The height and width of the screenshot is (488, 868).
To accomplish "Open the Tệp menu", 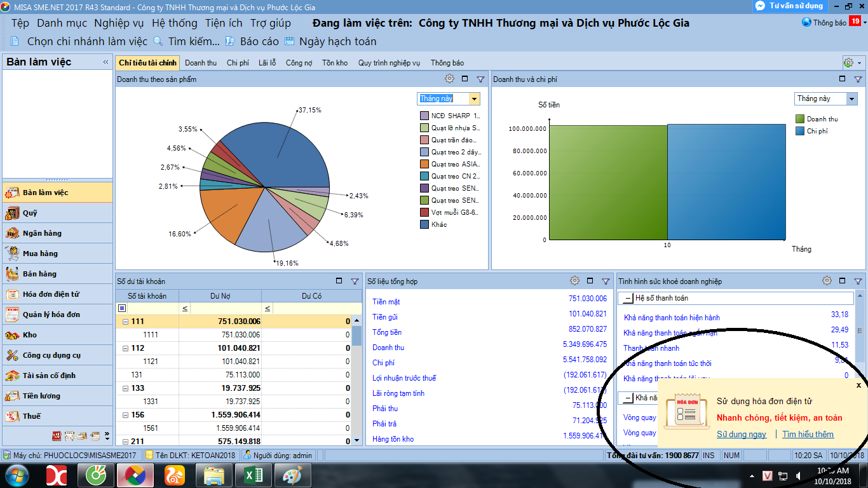I will pos(20,23).
